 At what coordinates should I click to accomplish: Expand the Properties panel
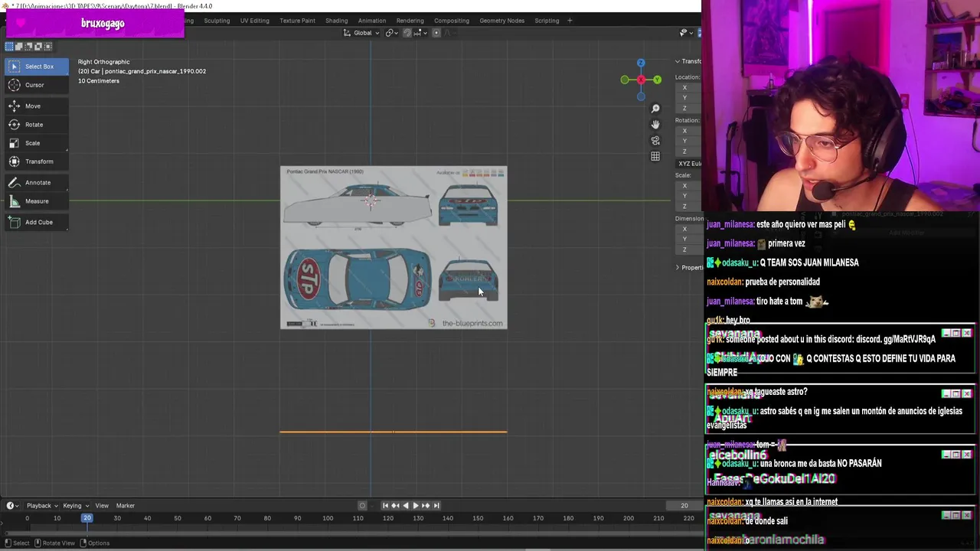(688, 267)
